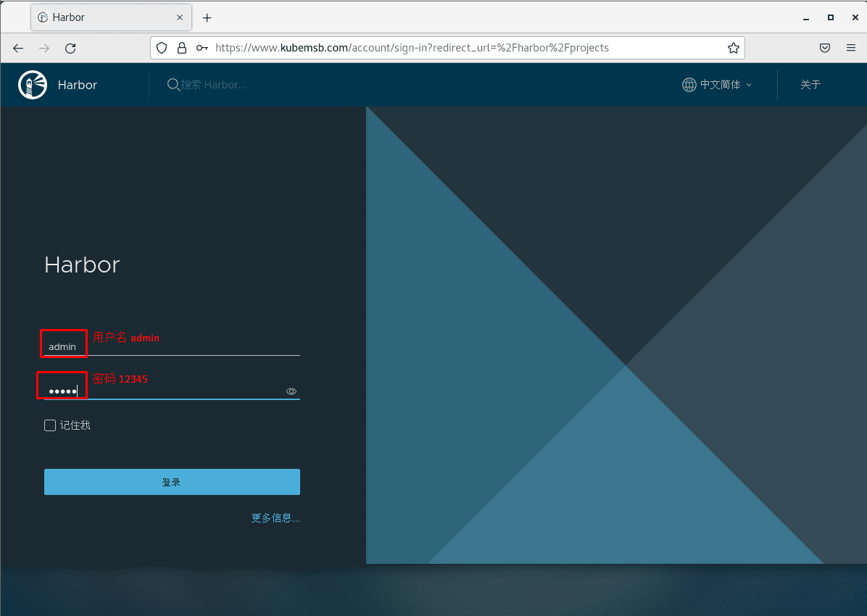Click the search magnifier icon in header
The height and width of the screenshot is (616, 867).
173,85
